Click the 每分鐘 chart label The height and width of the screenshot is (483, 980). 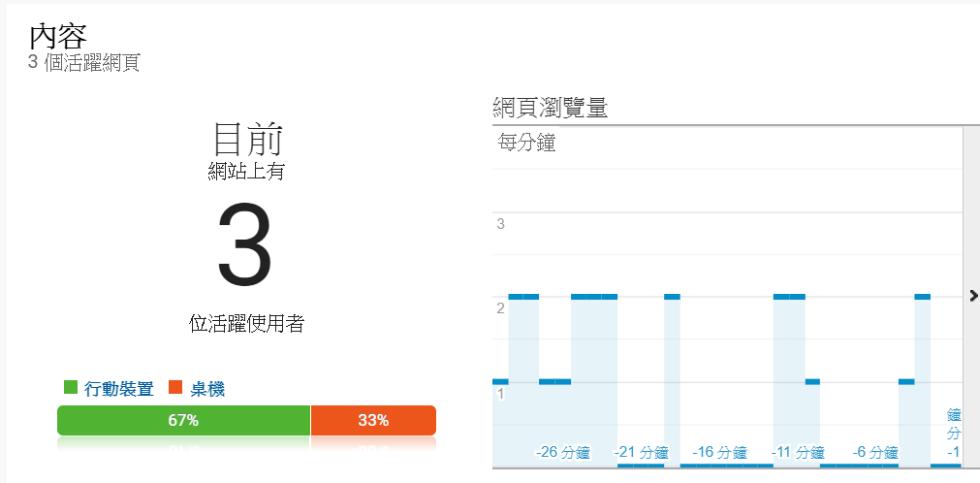coord(526,143)
